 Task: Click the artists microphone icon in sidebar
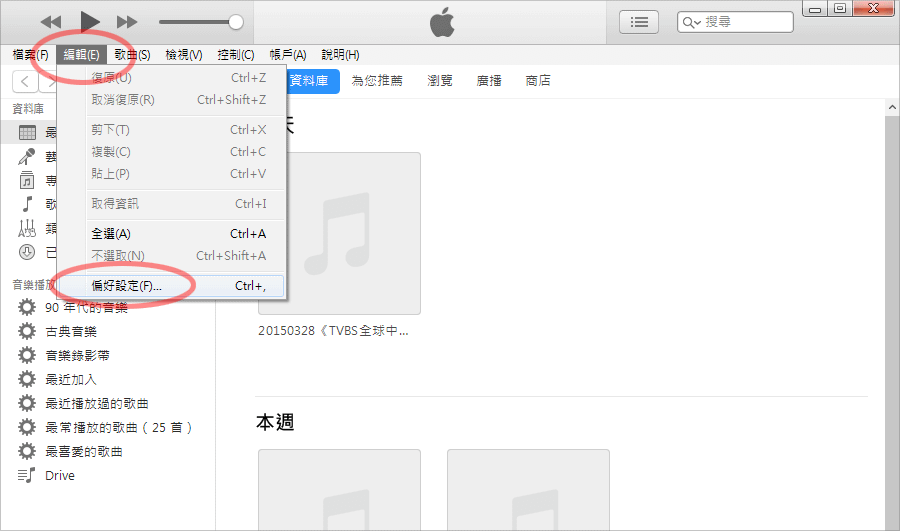[27, 156]
